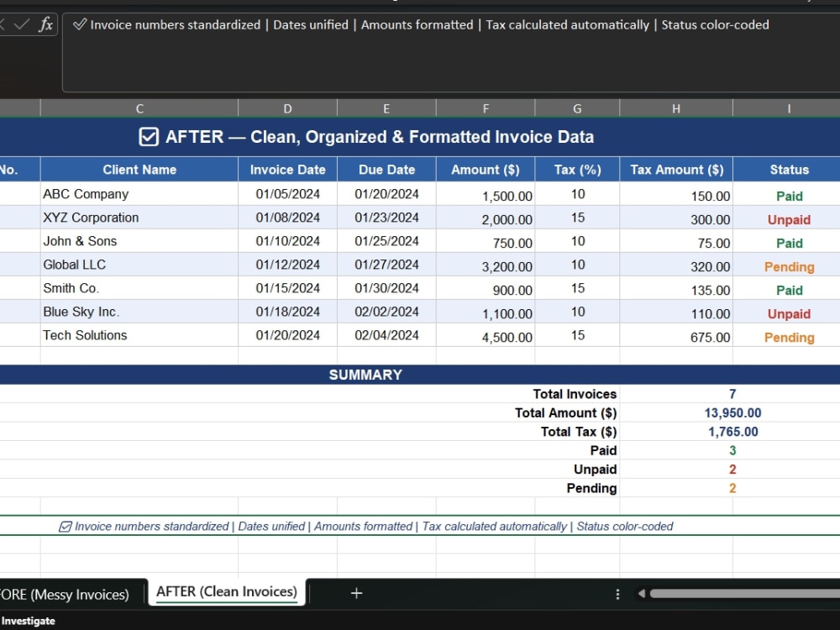Click the tax amount 675.00 cell
The height and width of the screenshot is (630, 840).
(676, 335)
